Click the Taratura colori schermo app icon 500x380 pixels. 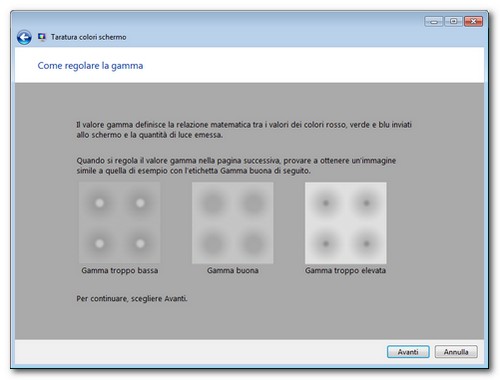pyautogui.click(x=42, y=37)
